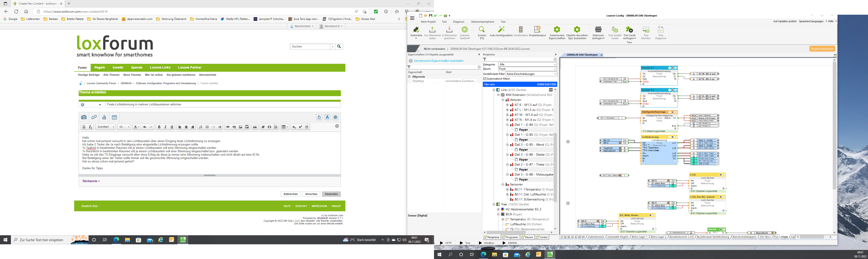Collapse the Allgemein properties section
868x259 pixels.
pyautogui.click(x=409, y=76)
